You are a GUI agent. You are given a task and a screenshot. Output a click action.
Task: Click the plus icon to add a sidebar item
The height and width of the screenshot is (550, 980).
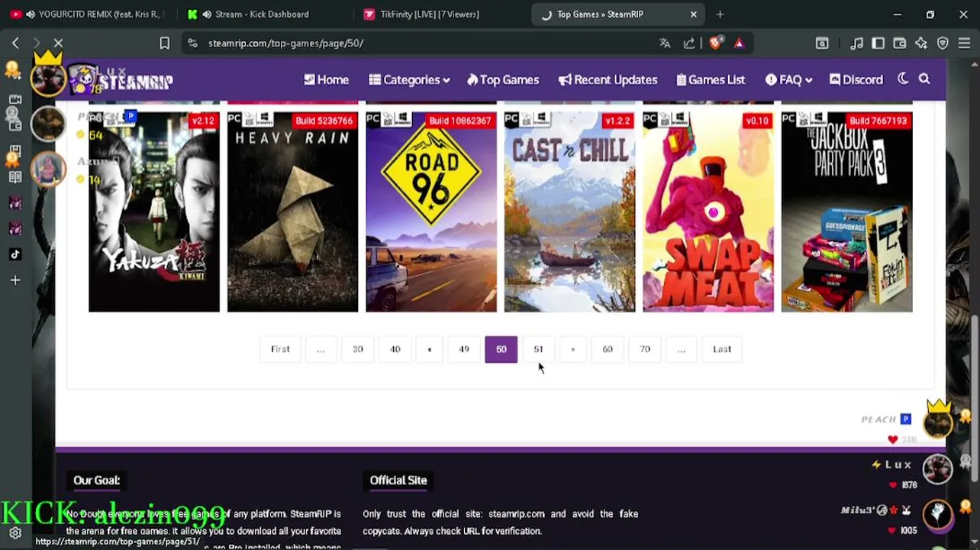coord(15,280)
